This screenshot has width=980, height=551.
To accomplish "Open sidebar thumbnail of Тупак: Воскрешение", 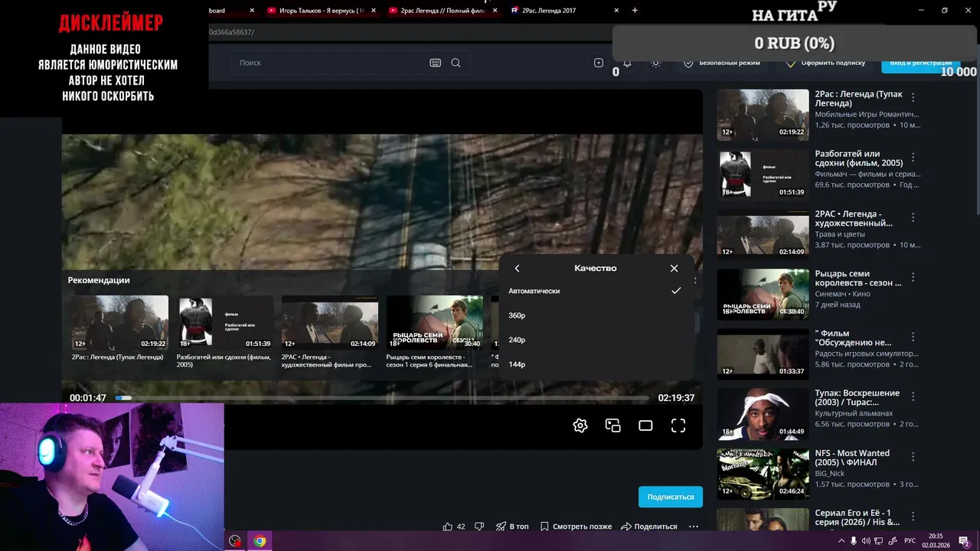I will (763, 414).
